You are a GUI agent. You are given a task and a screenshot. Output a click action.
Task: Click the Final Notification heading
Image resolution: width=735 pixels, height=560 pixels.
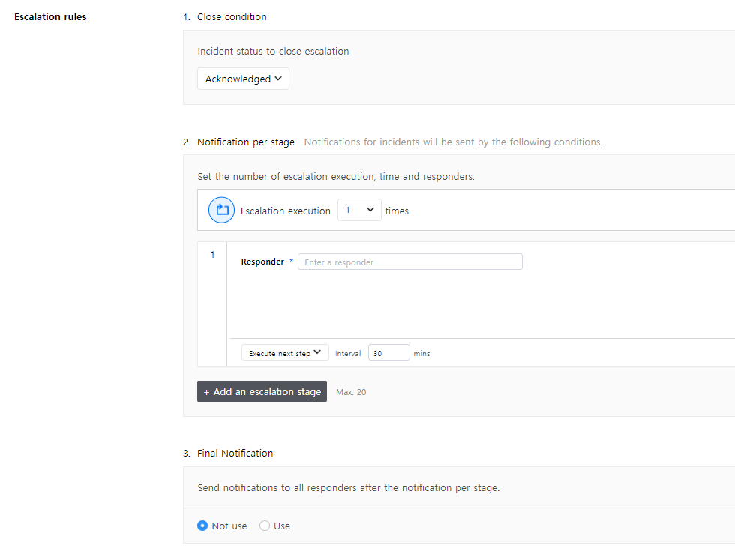coord(235,453)
